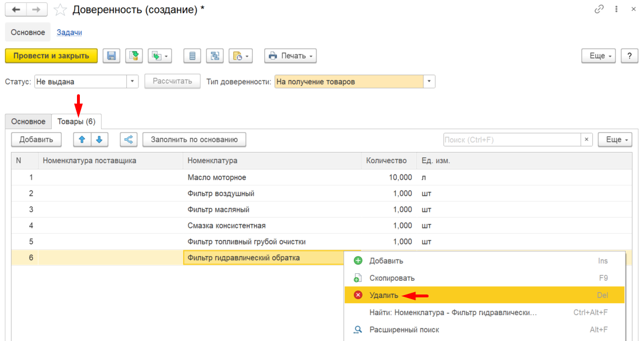
Task: Click the Добавить button above the table
Action: (x=36, y=139)
